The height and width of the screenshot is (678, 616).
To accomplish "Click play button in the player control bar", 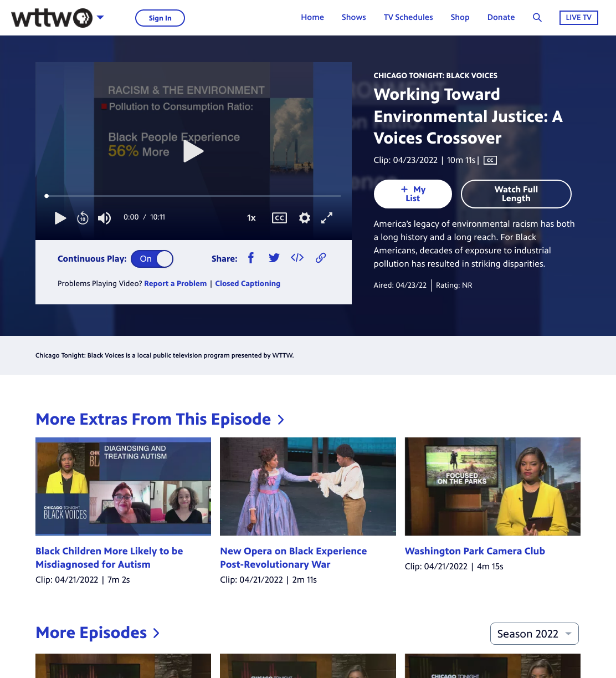I will point(60,218).
